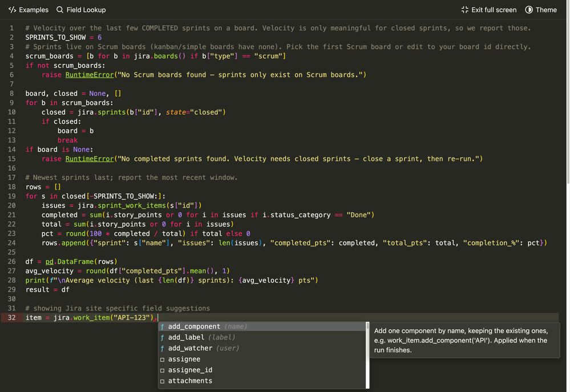570x392 pixels.
Task: Click the half-circle Theme icon
Action: (529, 10)
